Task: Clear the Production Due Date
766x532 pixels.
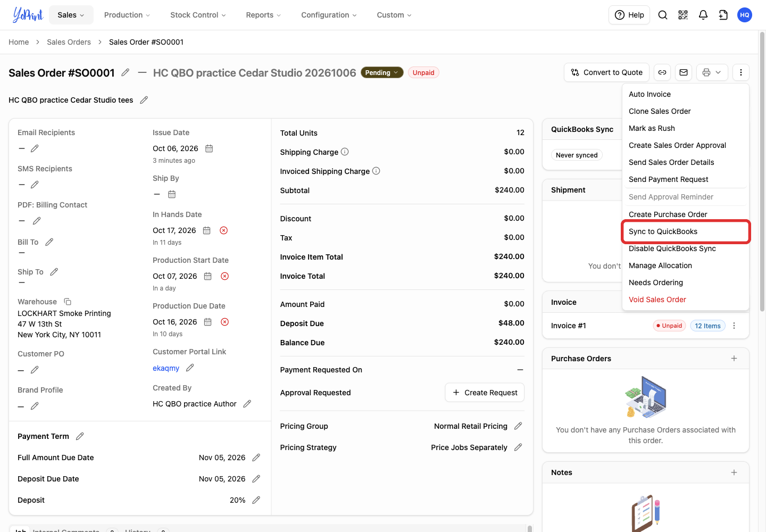Action: (225, 322)
